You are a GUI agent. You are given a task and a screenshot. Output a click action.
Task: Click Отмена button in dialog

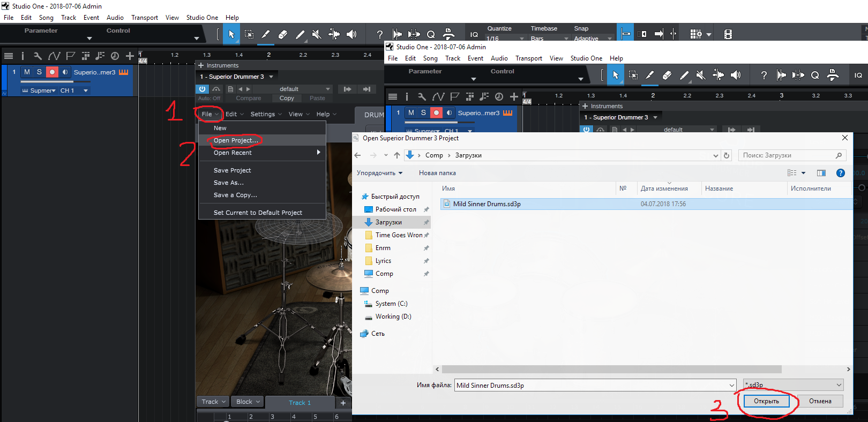click(820, 401)
